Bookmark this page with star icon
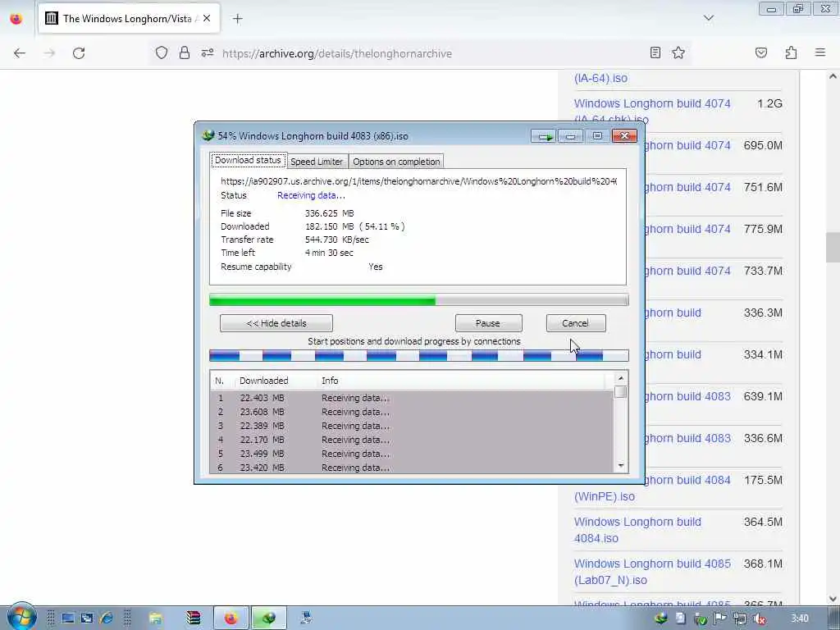 pos(678,52)
